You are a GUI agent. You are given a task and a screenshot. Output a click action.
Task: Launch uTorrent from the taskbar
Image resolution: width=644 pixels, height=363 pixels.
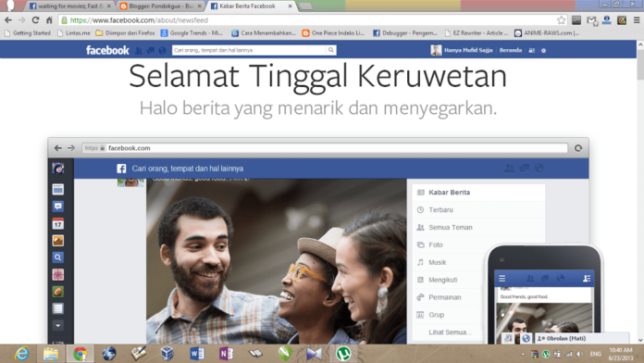(x=343, y=354)
